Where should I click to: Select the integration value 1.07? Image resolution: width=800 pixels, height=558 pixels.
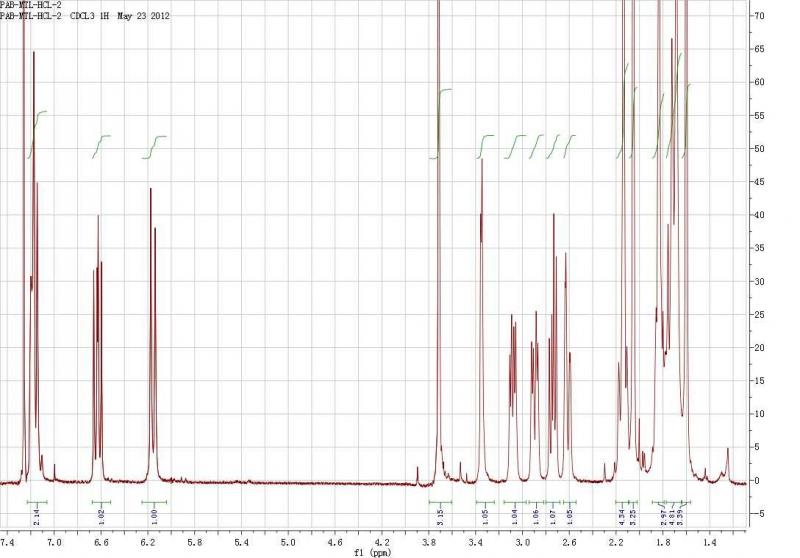point(553,518)
